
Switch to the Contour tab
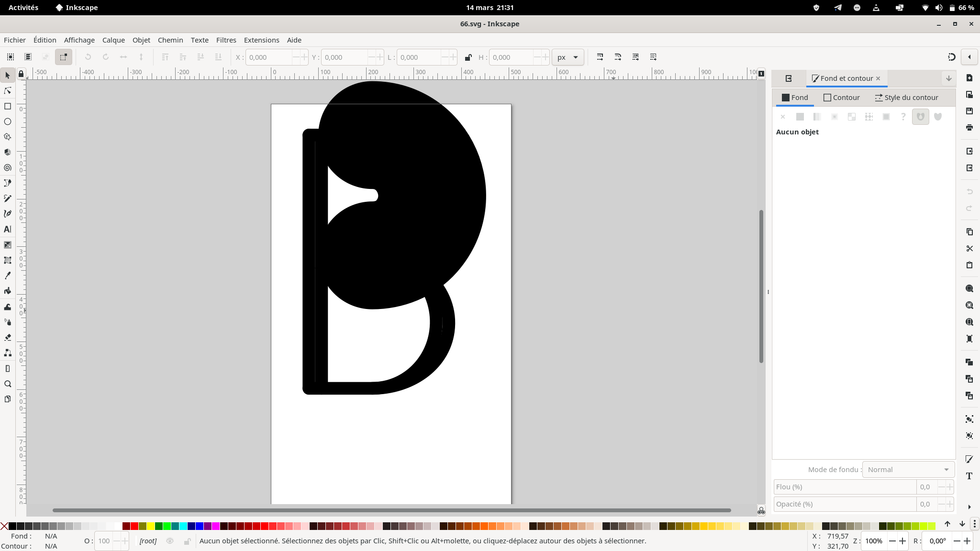(841, 98)
